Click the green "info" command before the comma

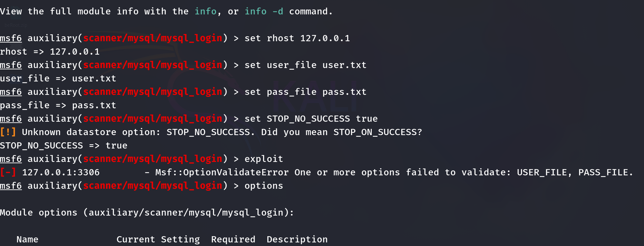pyautogui.click(x=206, y=11)
